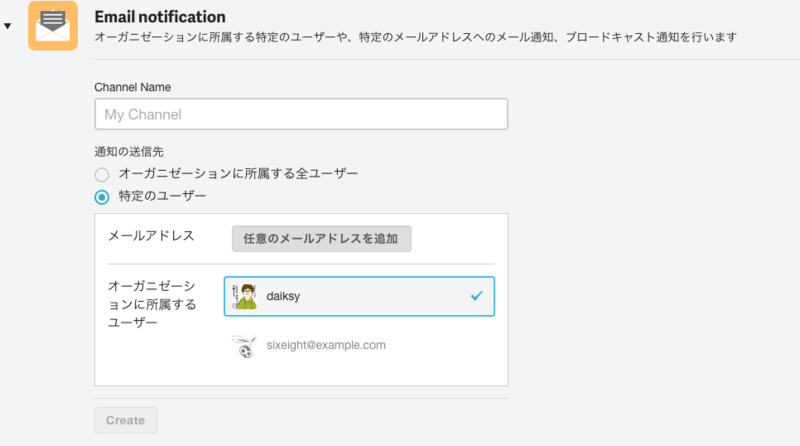Image resolution: width=800 pixels, height=446 pixels.
Task: Click the オーガニゼーションに所属する全ユーザー option label text
Action: point(238,174)
